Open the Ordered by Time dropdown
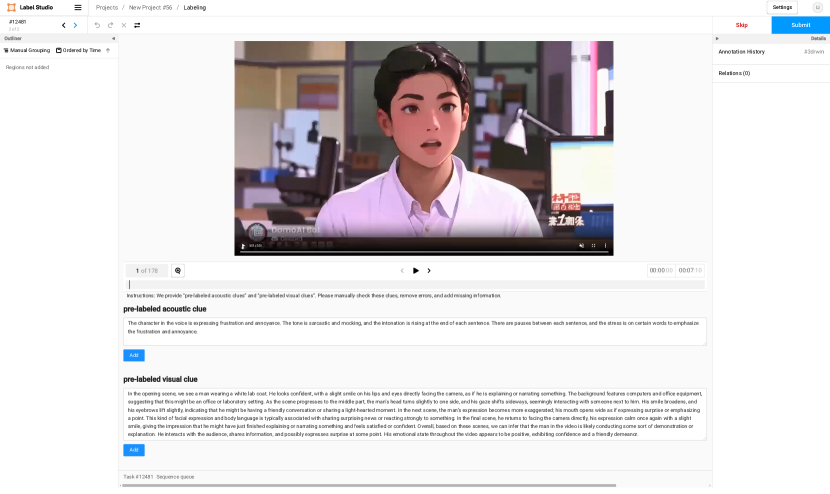 (78, 50)
